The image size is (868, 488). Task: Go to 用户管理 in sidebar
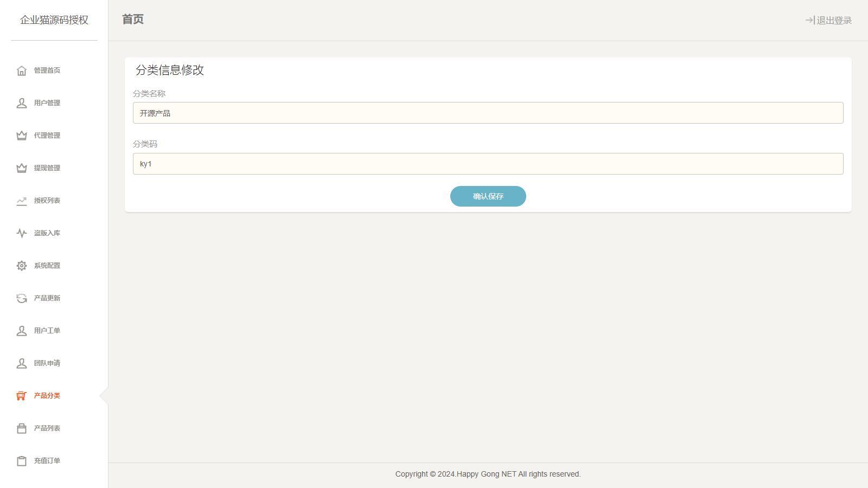[47, 103]
